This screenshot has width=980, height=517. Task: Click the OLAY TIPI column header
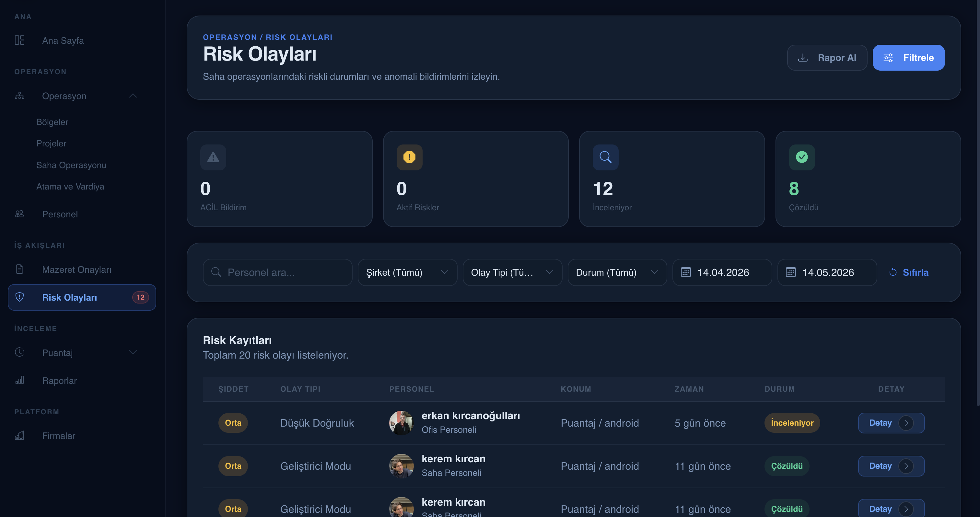[x=300, y=389]
